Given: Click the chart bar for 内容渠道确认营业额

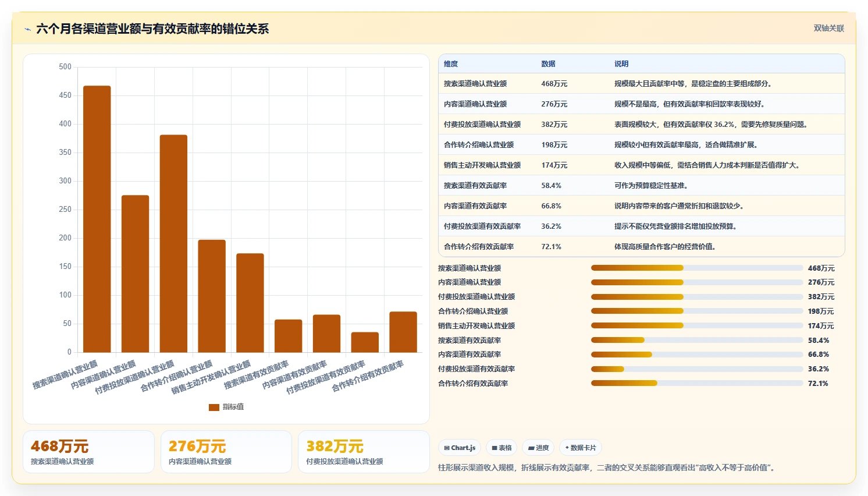Looking at the screenshot, I should [x=135, y=274].
